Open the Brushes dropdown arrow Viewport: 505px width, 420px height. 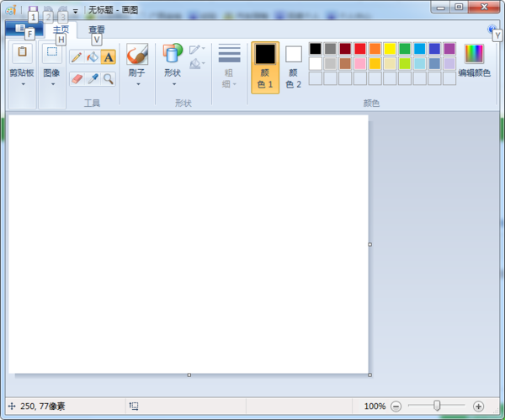click(138, 84)
